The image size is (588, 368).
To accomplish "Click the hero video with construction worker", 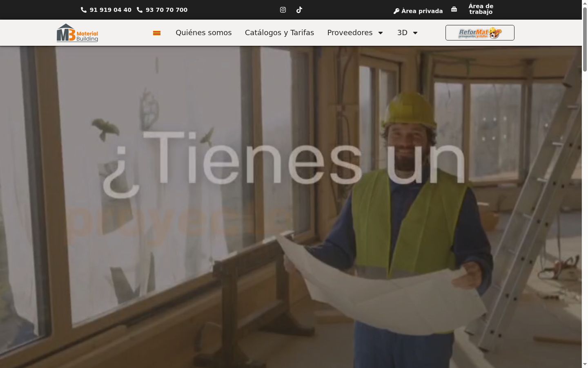I will tap(291, 207).
